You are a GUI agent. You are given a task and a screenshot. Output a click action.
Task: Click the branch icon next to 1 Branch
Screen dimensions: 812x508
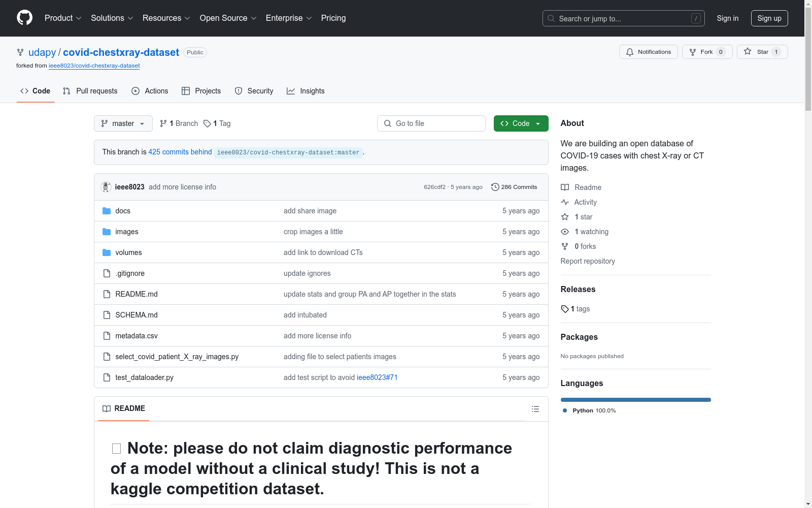click(x=163, y=123)
